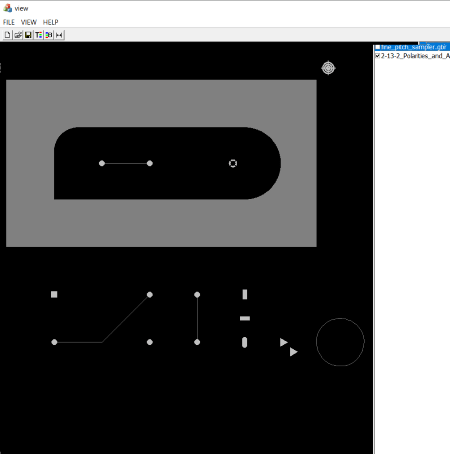Open the HELP menu
Image resolution: width=450 pixels, height=454 pixels.
pyautogui.click(x=50, y=22)
